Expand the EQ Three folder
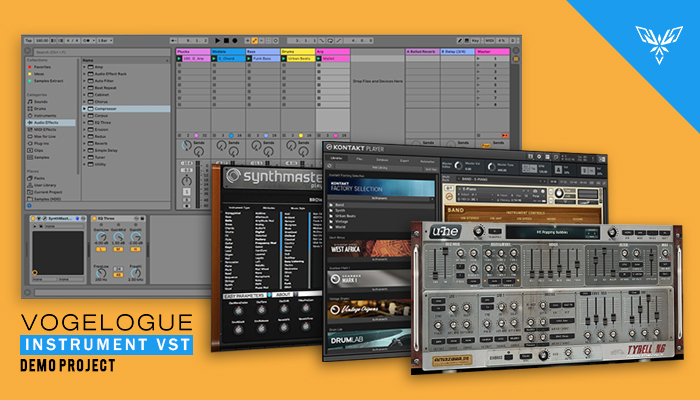 [84, 122]
